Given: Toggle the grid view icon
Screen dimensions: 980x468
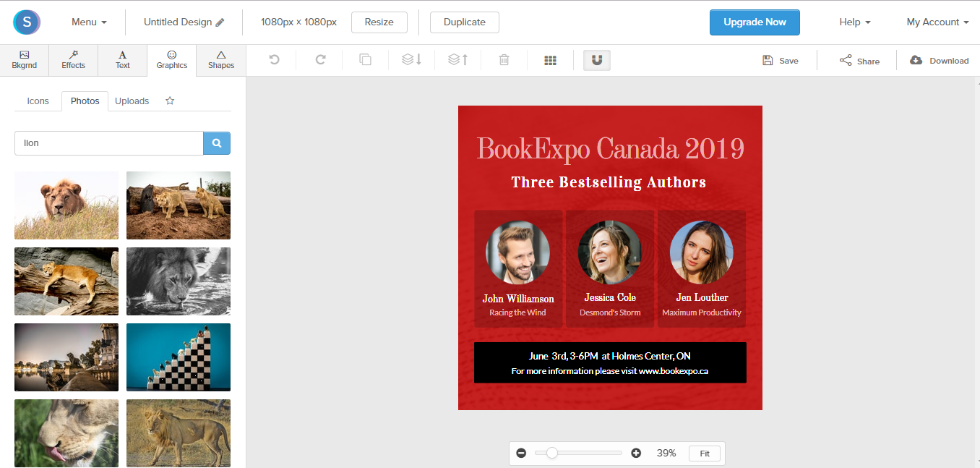Looking at the screenshot, I should [x=550, y=61].
